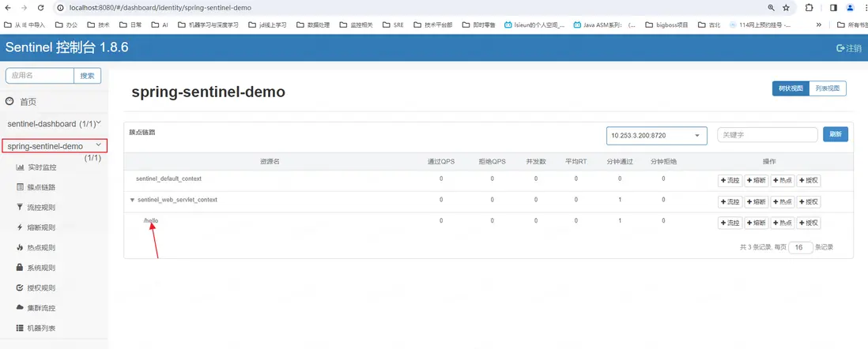868x349 pixels.
Task: Click the 应用名 search input
Action: [x=40, y=75]
